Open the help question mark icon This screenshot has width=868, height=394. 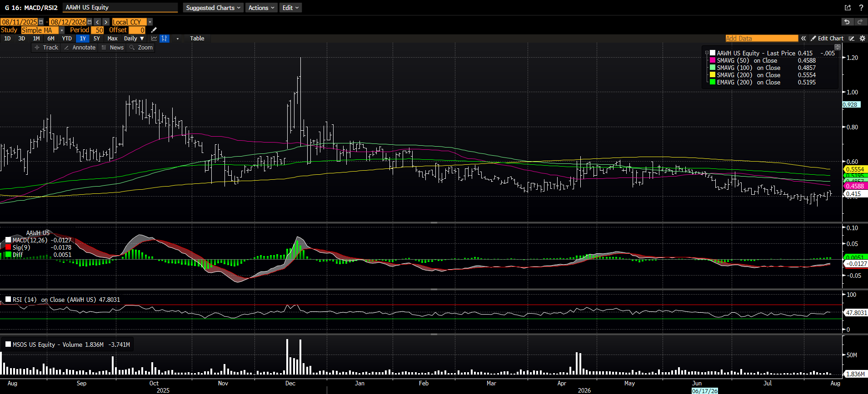[861, 8]
